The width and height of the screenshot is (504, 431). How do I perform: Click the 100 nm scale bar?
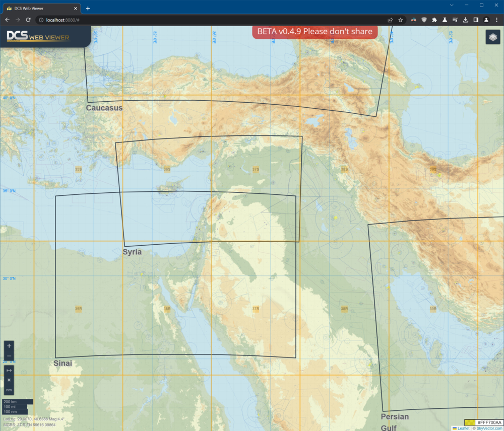15,412
